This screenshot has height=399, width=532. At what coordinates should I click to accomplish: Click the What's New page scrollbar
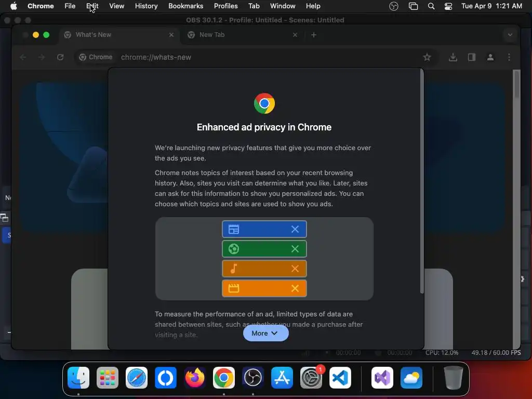516,85
